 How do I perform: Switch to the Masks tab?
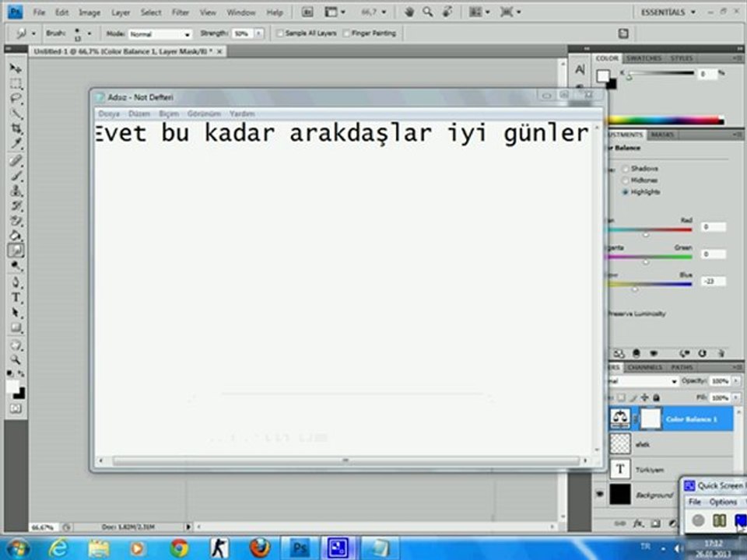[661, 135]
